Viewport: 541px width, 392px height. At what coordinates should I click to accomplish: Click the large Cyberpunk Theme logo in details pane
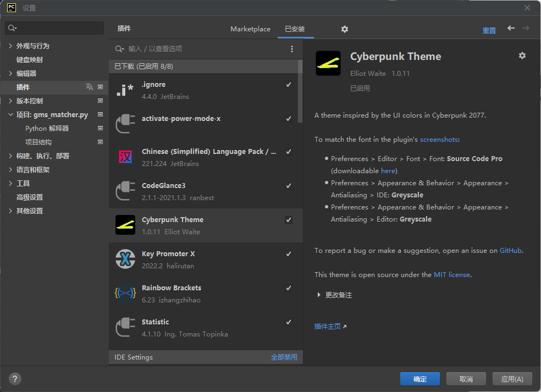pos(328,63)
